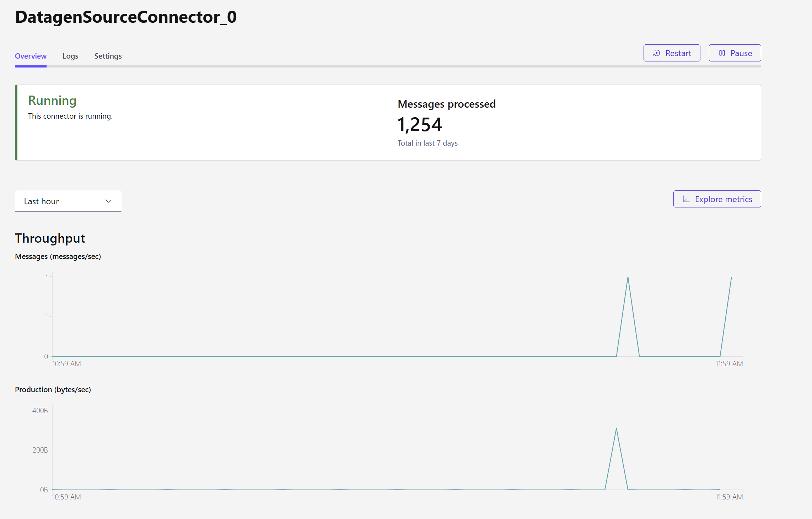Click the bar chart icon in Explore metrics

click(686, 199)
